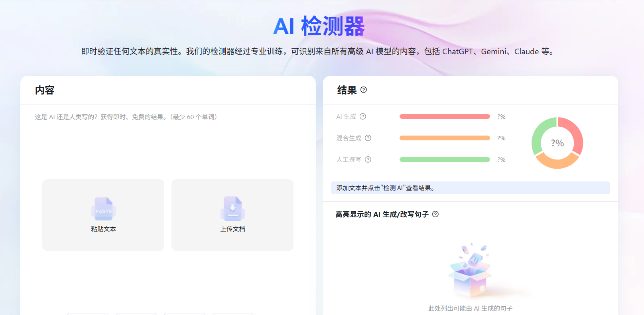Click the orange 混合生成 progress bar
Image resolution: width=644 pixels, height=315 pixels.
click(x=445, y=138)
